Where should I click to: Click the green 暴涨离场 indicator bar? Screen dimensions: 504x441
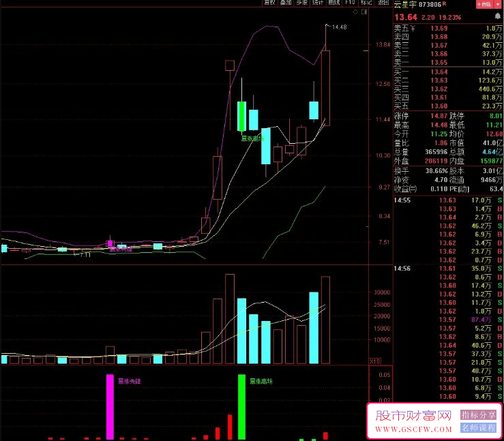click(241, 407)
